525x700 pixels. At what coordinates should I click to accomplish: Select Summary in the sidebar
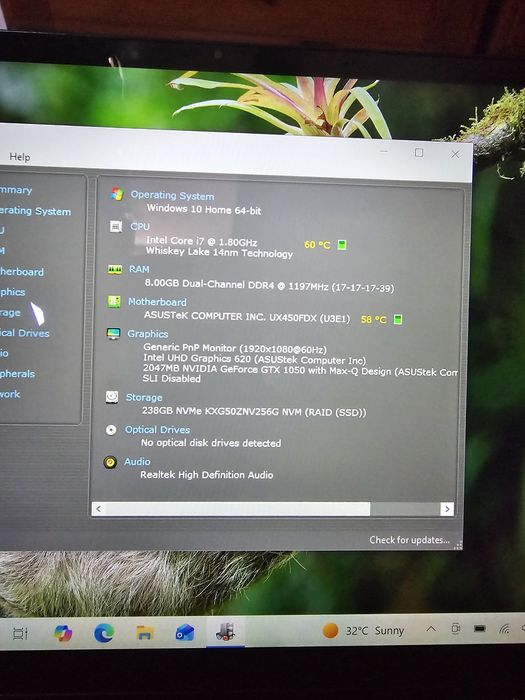pos(16,190)
